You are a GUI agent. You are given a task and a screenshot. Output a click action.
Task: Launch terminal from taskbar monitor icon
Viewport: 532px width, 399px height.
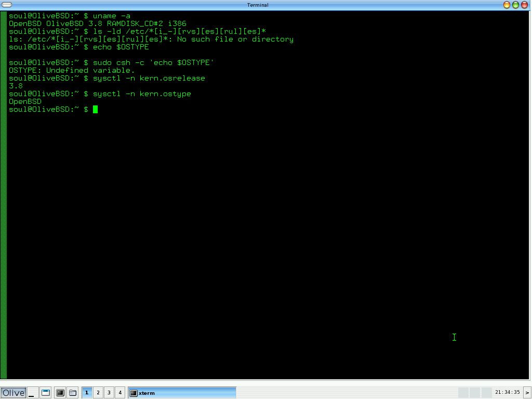(60, 393)
